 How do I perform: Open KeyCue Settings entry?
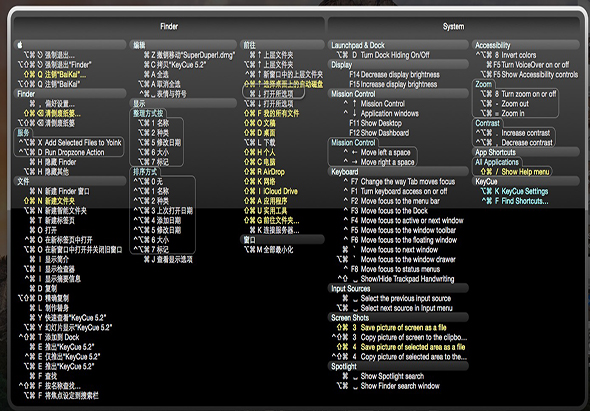click(x=514, y=192)
